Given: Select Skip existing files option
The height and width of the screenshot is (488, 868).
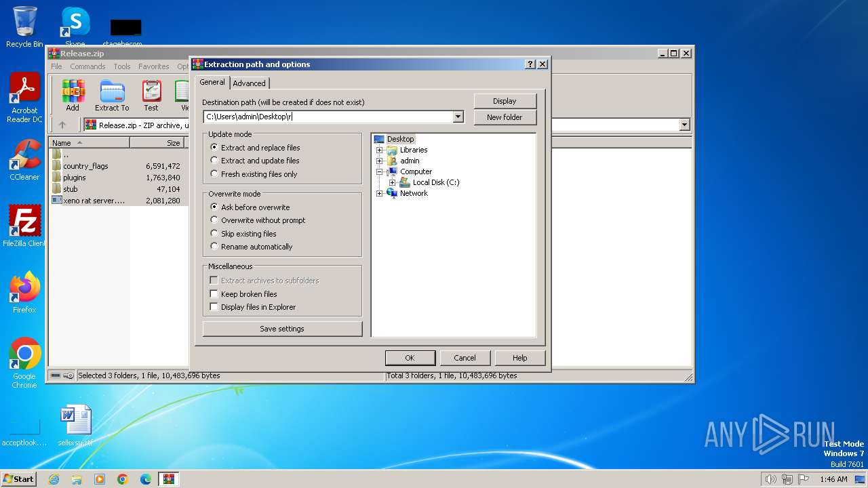Looking at the screenshot, I should click(243, 234).
